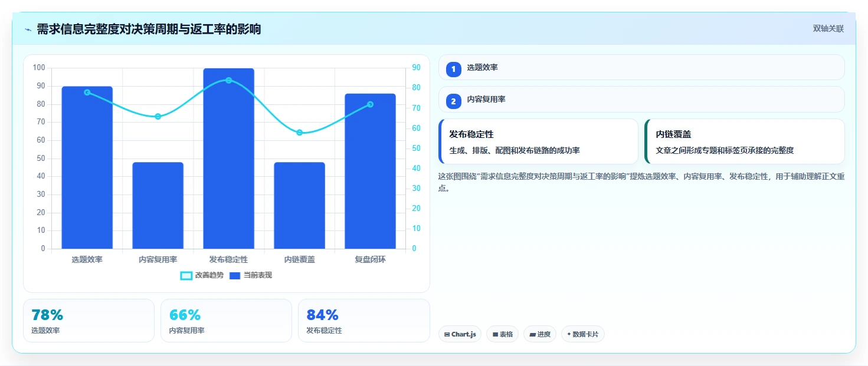The height and width of the screenshot is (366, 868).
Task: Click the 内链覆盖 x-axis label
Action: 300,259
